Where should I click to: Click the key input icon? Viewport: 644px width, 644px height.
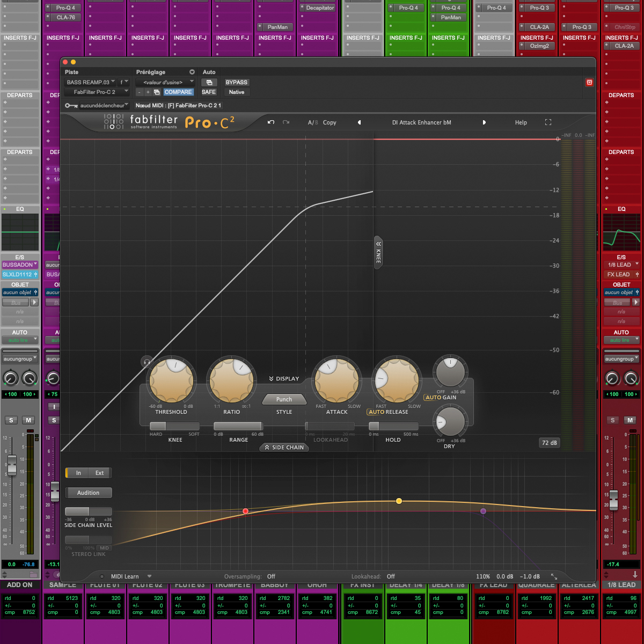(x=71, y=106)
